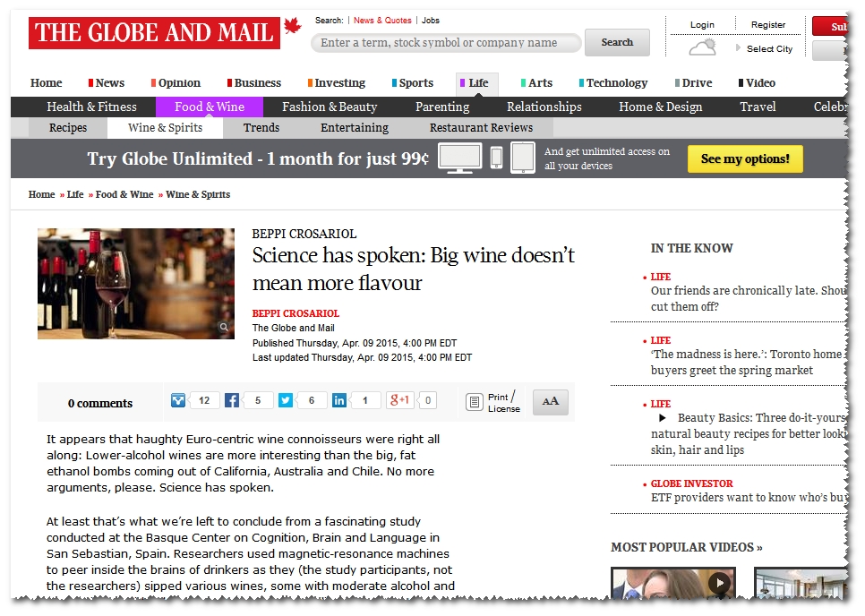
Task: Adjust text size with AA button
Action: point(550,401)
